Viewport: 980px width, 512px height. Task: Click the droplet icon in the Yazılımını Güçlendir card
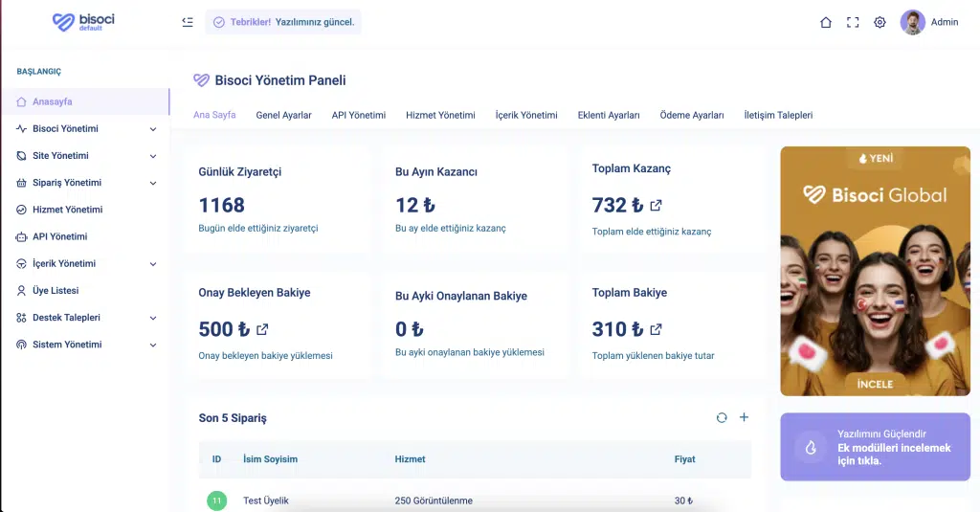click(x=811, y=448)
